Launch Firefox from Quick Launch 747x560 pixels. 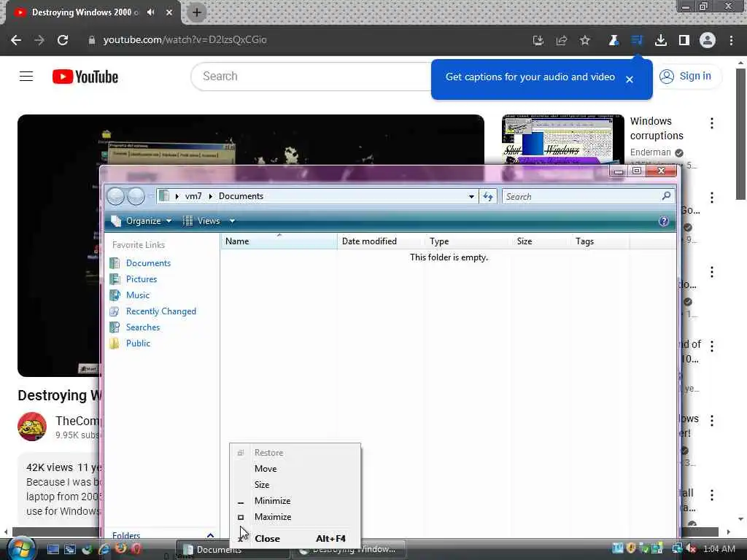click(x=120, y=548)
